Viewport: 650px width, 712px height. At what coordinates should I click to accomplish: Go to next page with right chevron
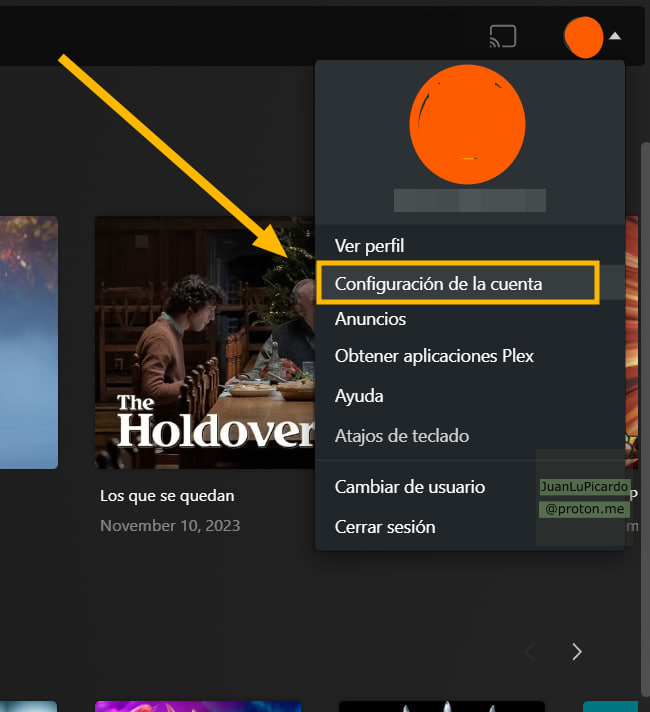tap(576, 652)
